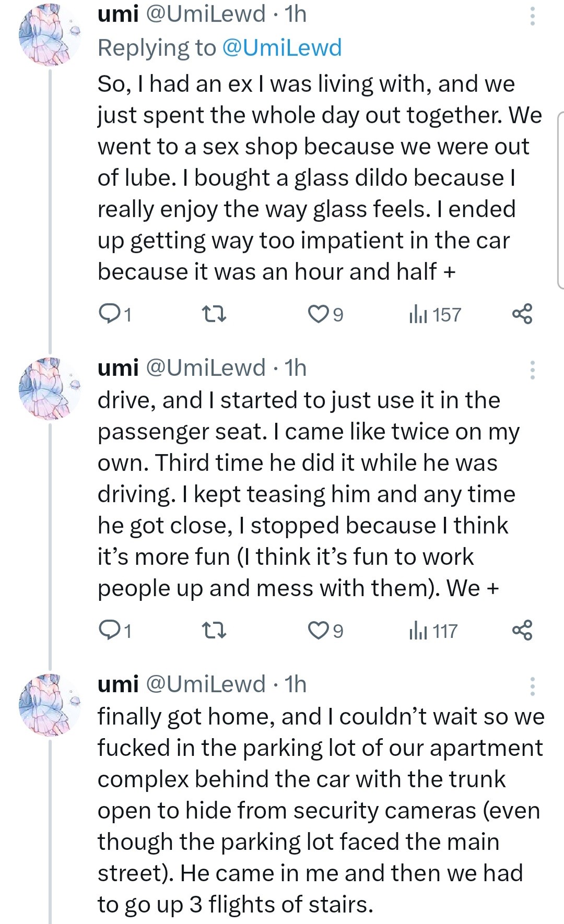Repost the tweet with 157 views
This screenshot has height=924, width=564.
214,314
